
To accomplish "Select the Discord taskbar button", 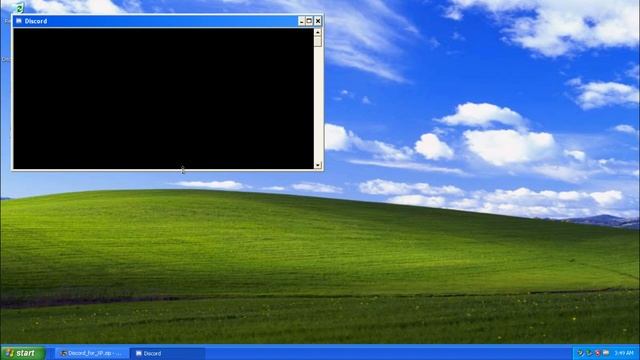I will pyautogui.click(x=167, y=353).
